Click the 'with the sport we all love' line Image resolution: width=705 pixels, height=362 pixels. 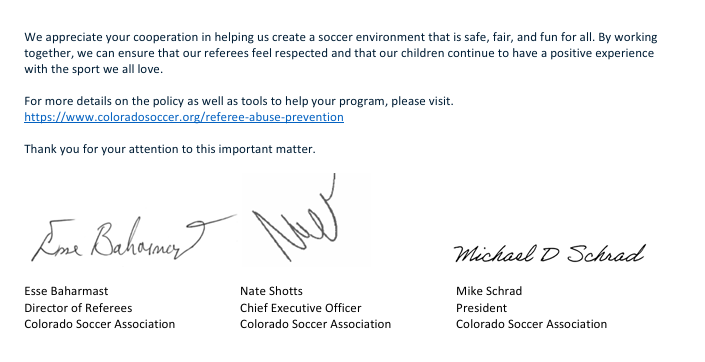point(94,69)
